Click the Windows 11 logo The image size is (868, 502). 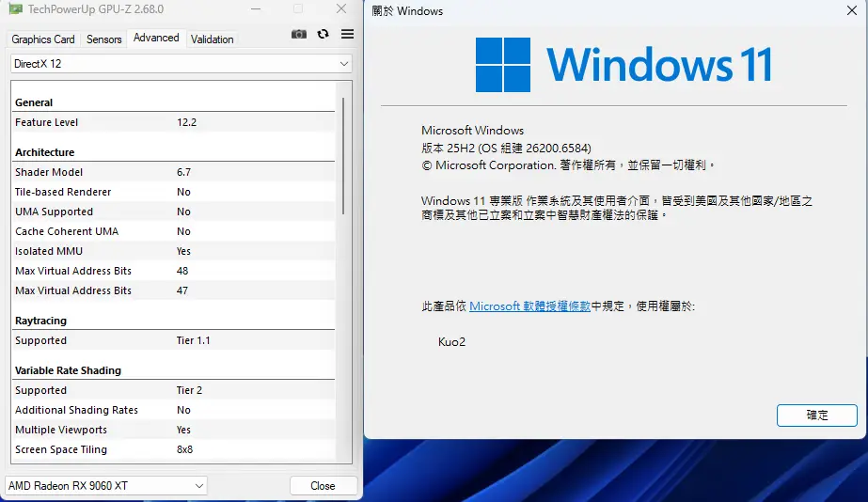(x=503, y=64)
